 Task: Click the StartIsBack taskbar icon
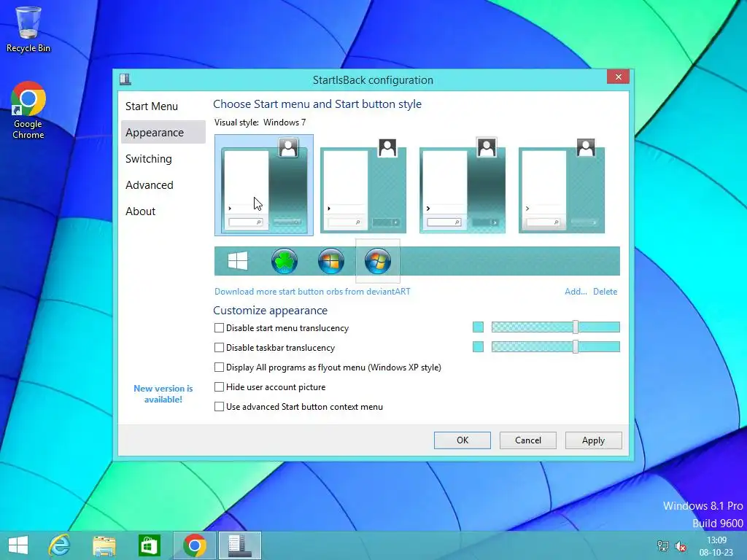pyautogui.click(x=239, y=545)
